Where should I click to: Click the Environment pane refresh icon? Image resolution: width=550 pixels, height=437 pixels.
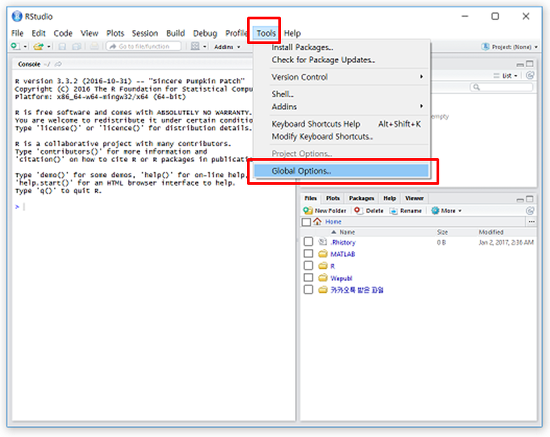tap(530, 75)
